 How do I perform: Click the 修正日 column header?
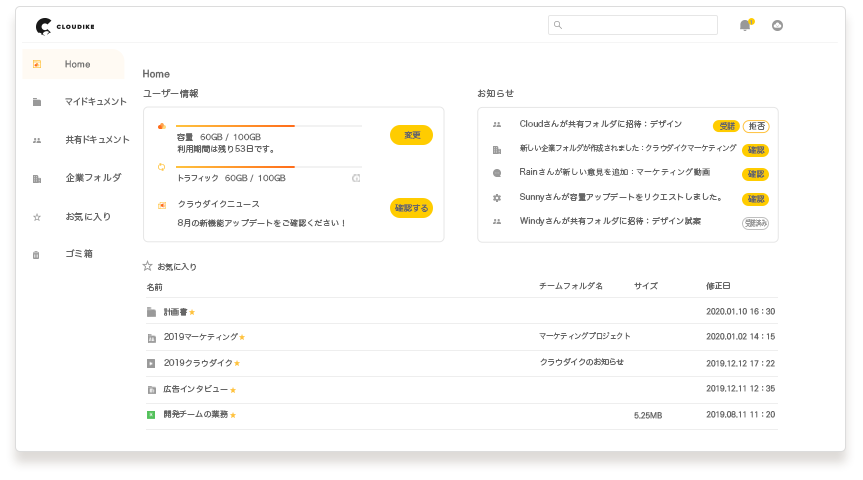click(718, 286)
